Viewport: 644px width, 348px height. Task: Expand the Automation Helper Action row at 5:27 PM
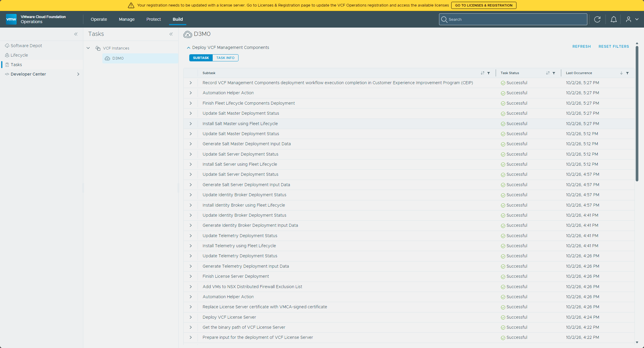pyautogui.click(x=191, y=93)
